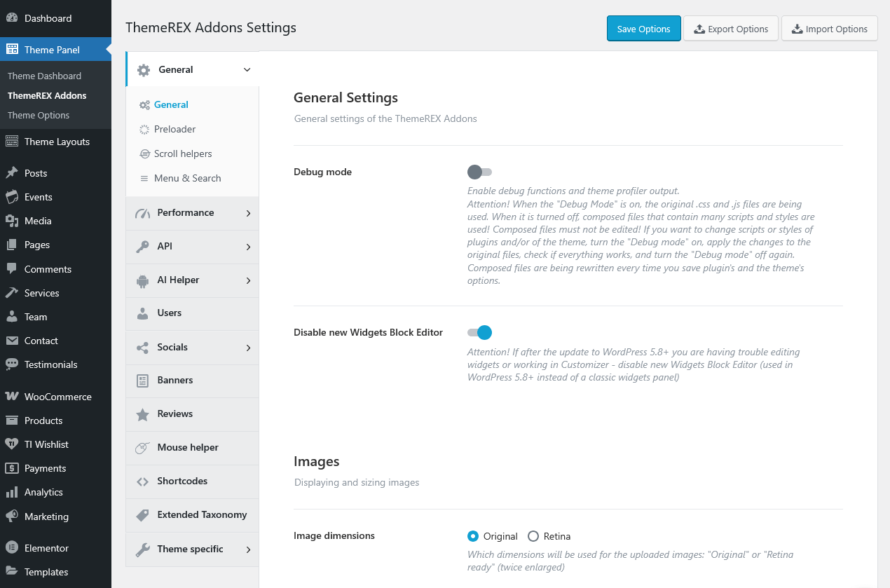
Task: Click the Payments dollar icon
Action: [12, 468]
